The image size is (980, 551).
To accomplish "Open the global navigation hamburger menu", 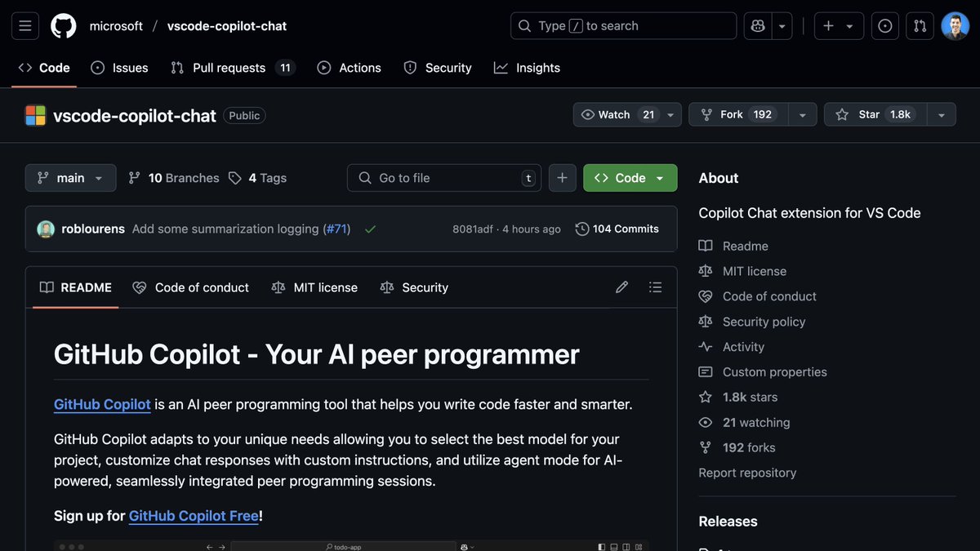I will coord(24,25).
